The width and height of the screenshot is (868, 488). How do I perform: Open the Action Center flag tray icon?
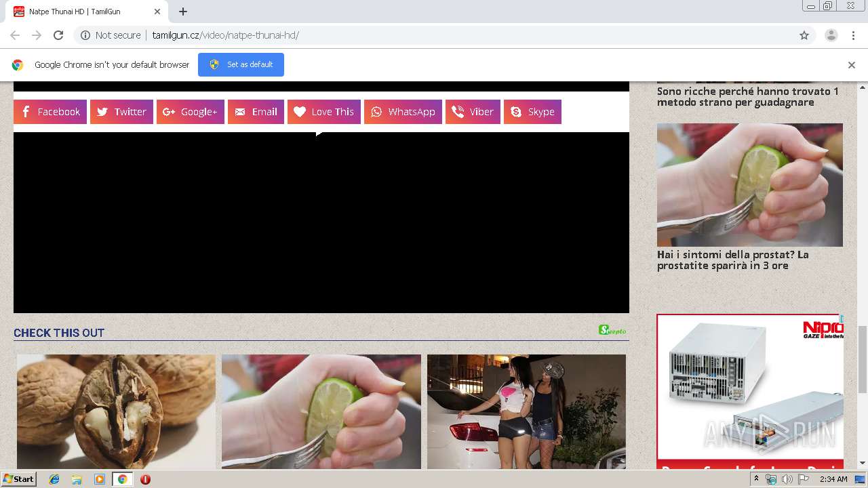[x=803, y=479]
